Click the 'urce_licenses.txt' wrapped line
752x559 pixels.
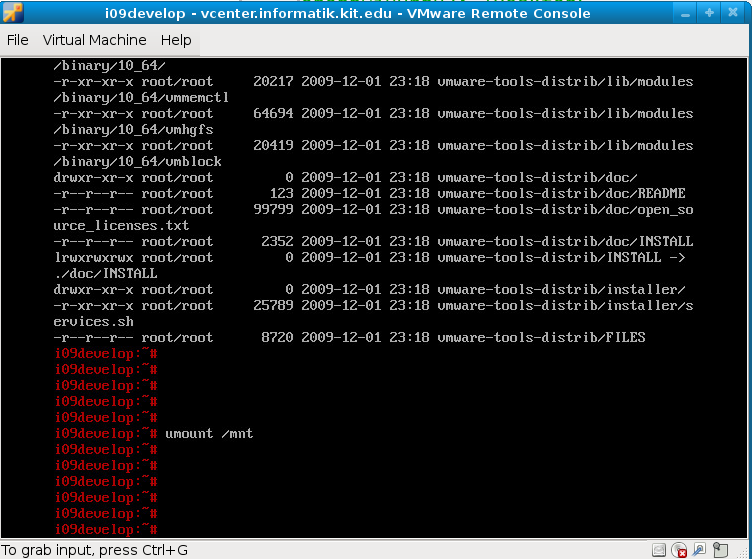121,225
